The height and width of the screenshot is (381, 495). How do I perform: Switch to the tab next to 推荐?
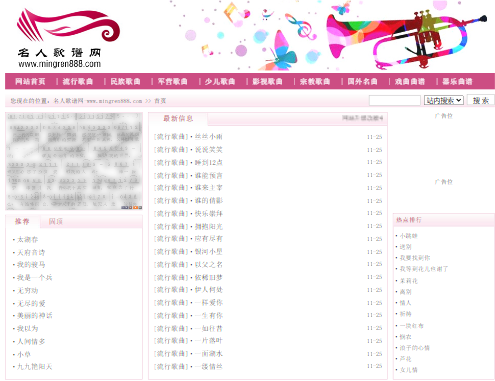coord(56,221)
